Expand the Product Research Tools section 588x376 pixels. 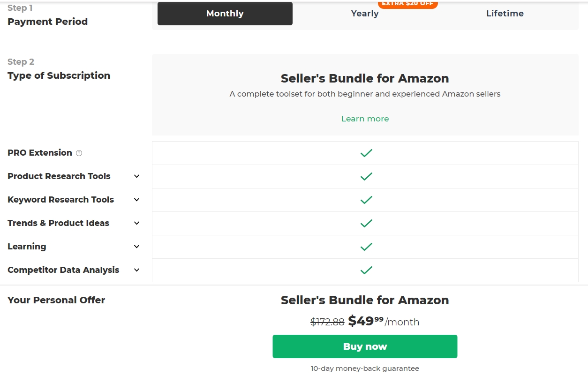pos(136,176)
